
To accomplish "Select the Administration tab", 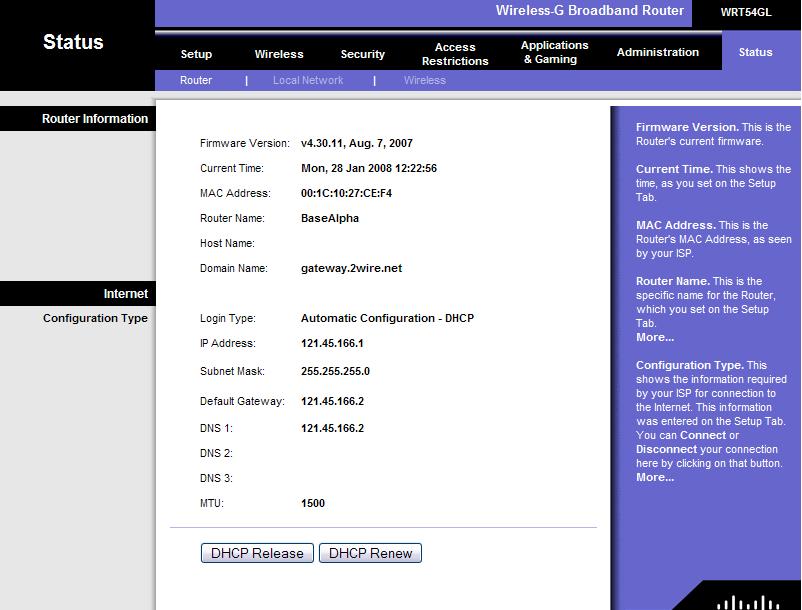I will click(657, 52).
